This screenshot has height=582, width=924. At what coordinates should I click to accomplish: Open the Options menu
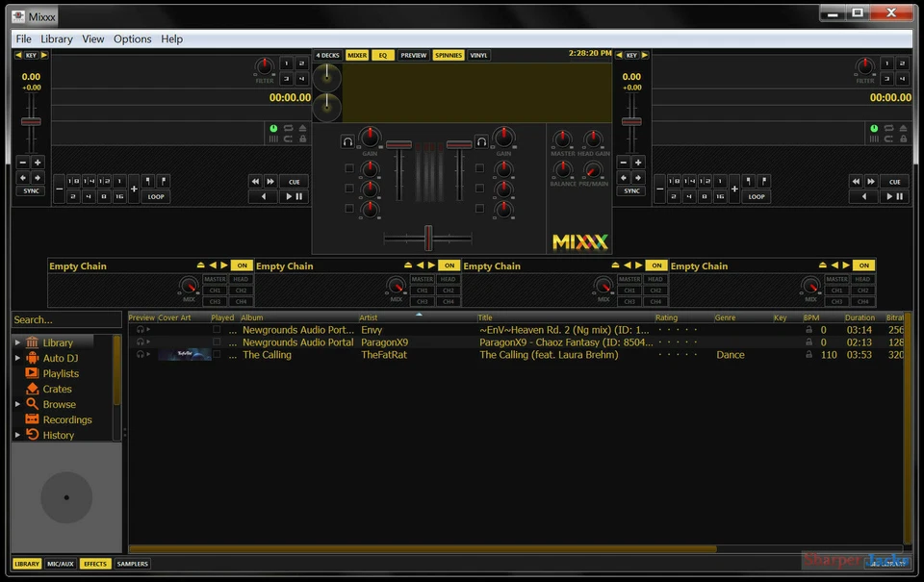132,38
